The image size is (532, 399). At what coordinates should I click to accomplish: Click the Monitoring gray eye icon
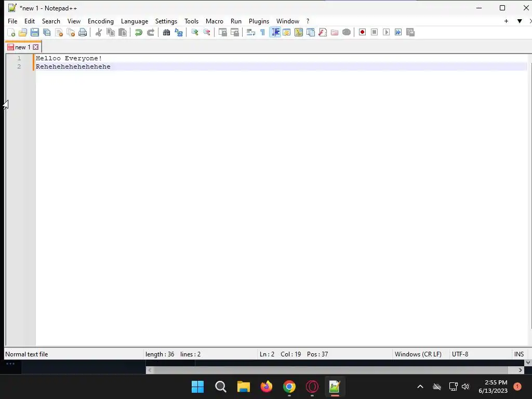pyautogui.click(x=347, y=32)
